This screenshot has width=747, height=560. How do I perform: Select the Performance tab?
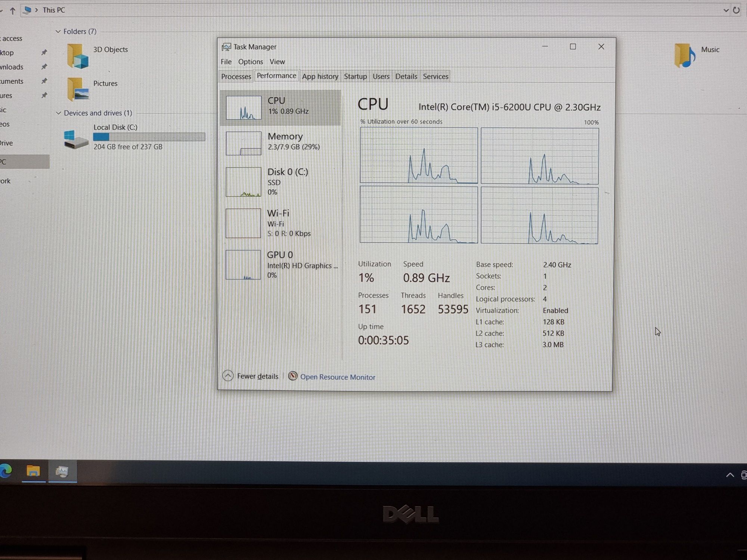pyautogui.click(x=276, y=76)
